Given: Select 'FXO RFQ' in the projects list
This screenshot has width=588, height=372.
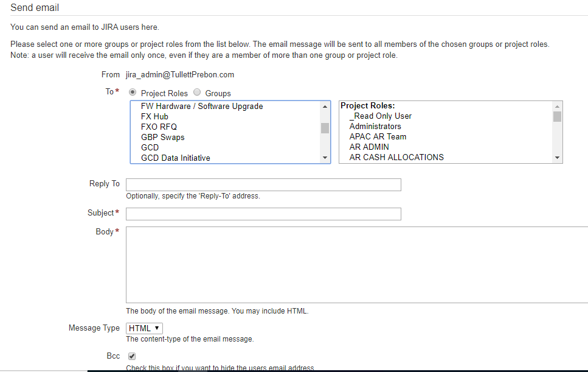Looking at the screenshot, I should click(x=159, y=127).
